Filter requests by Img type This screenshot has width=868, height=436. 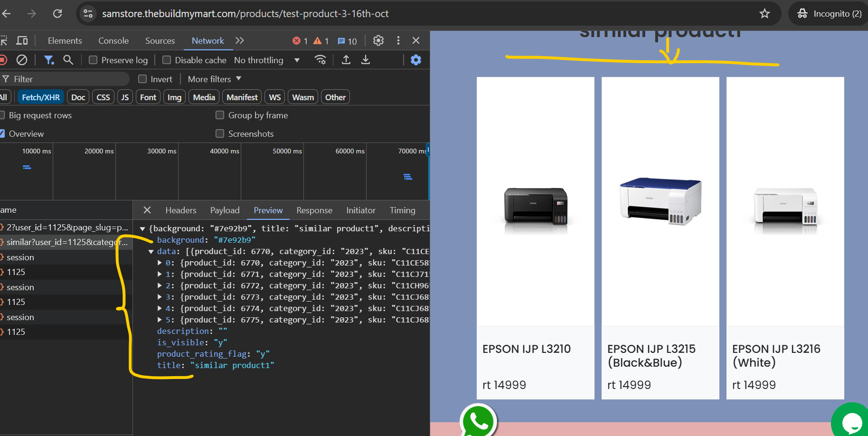pyautogui.click(x=174, y=97)
